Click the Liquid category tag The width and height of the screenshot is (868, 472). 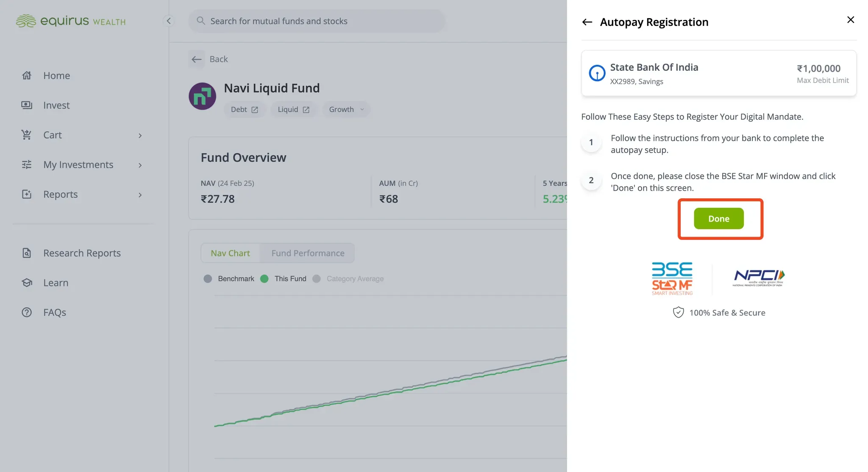coord(294,109)
